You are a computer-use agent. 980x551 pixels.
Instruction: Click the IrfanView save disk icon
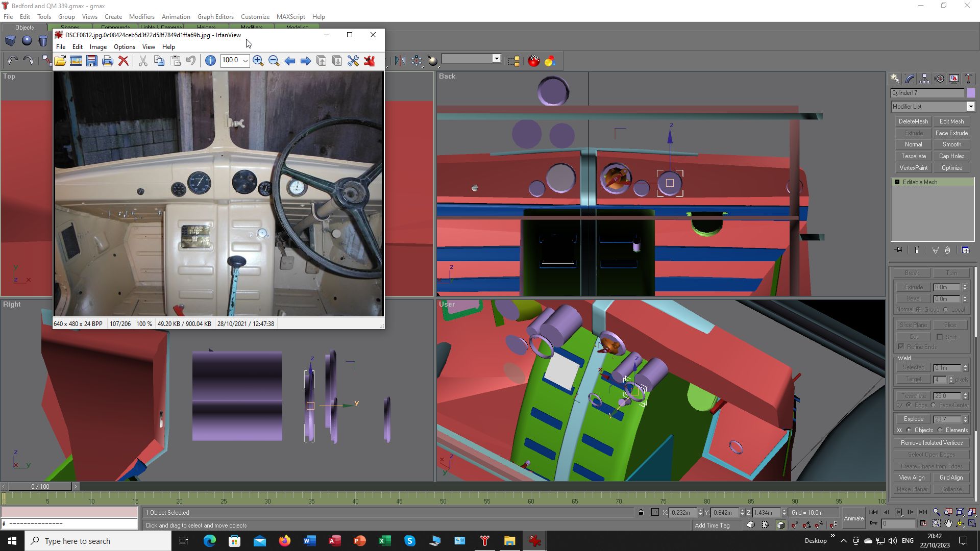coord(92,61)
